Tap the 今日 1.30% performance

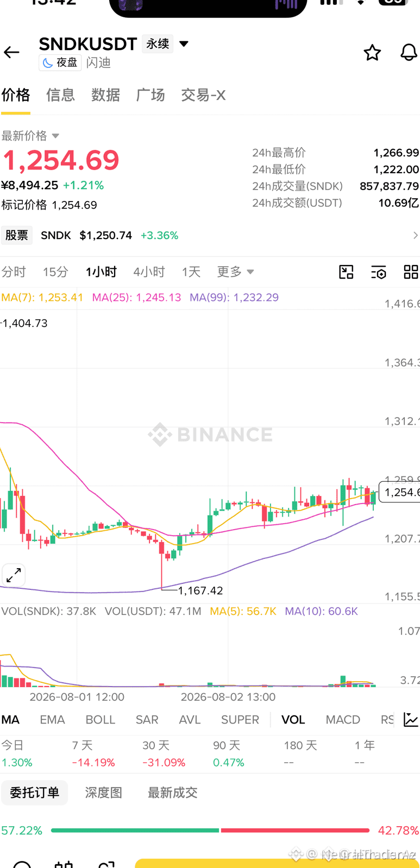click(x=17, y=754)
